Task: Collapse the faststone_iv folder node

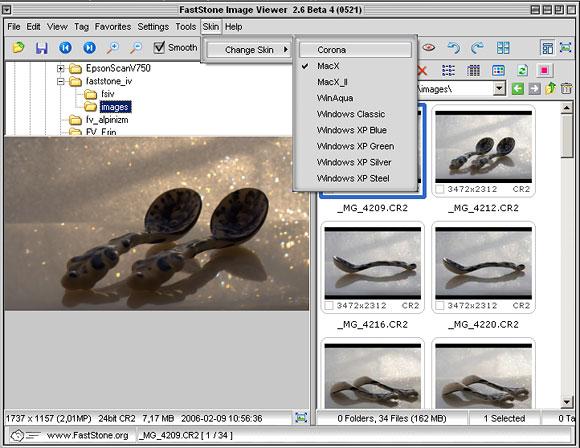Action: (x=61, y=81)
